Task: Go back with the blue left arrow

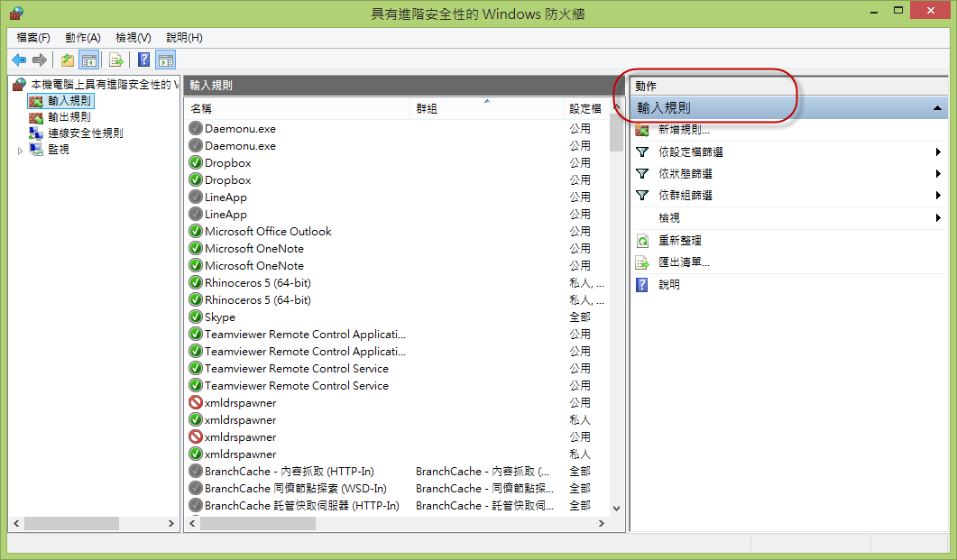Action: [19, 60]
